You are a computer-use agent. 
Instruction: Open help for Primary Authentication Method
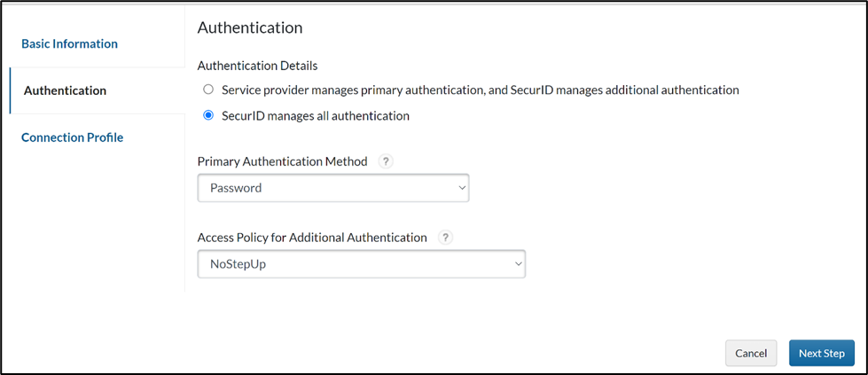(385, 162)
